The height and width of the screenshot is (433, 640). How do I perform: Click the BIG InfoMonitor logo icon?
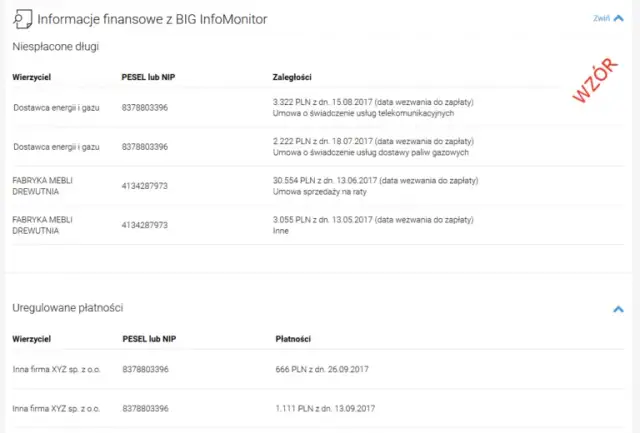tap(21, 18)
